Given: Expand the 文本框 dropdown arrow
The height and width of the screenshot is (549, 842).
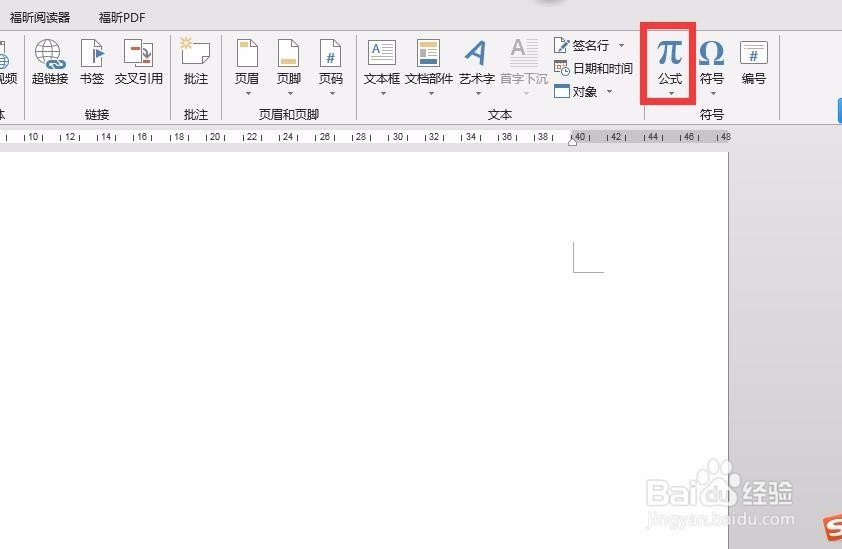Looking at the screenshot, I should pyautogui.click(x=383, y=93).
